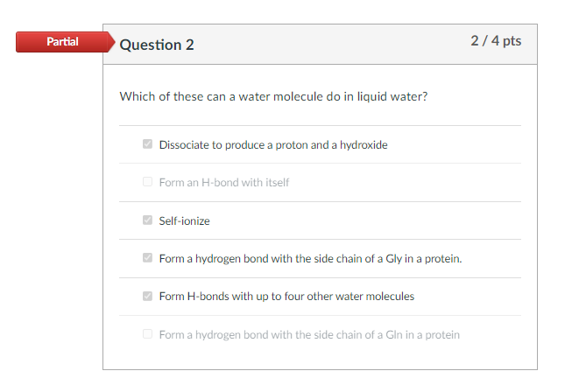Click the red Partial badge

(x=61, y=42)
